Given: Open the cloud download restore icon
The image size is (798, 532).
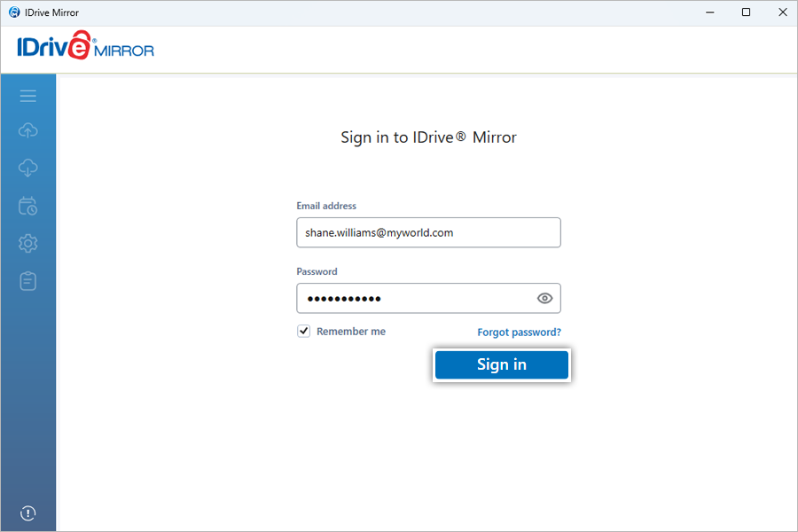Looking at the screenshot, I should (28, 168).
